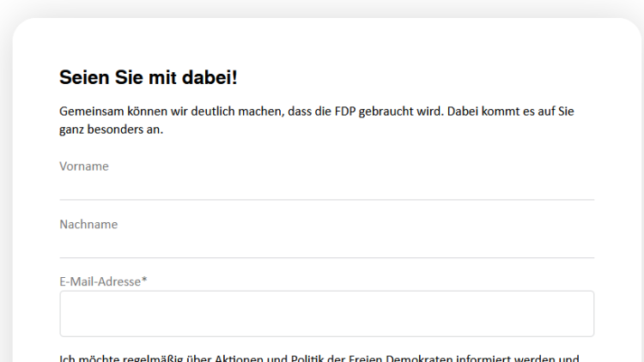Select the paragraph starting 'Gemeinsam können wir'
This screenshot has width=644, height=362.
317,120
